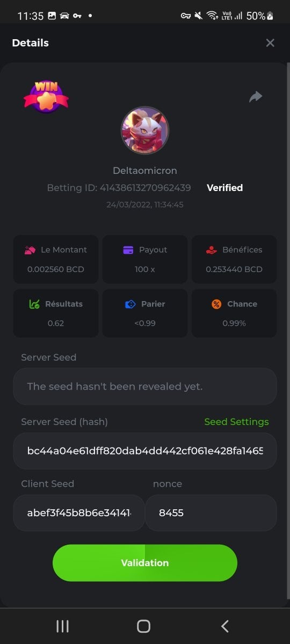Tap the share arrow icon
Screen dimensions: 290x644
pos(256,97)
